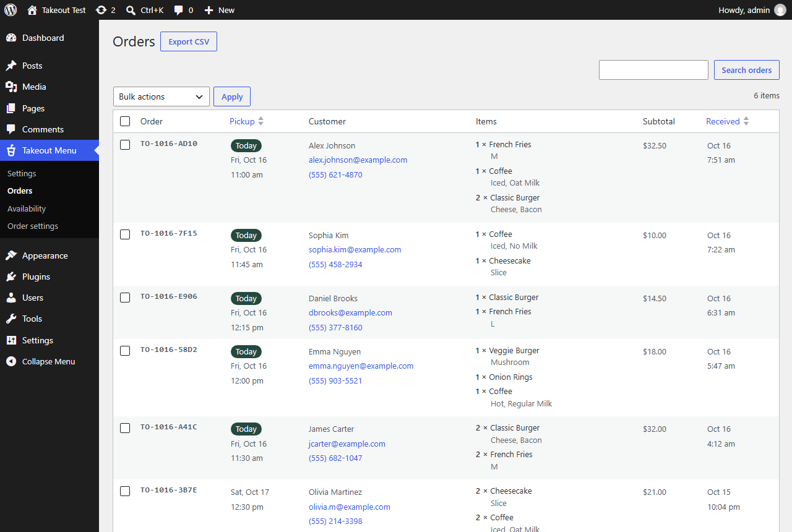Click the Pages icon in sidebar
The width and height of the screenshot is (792, 532).
(x=11, y=108)
